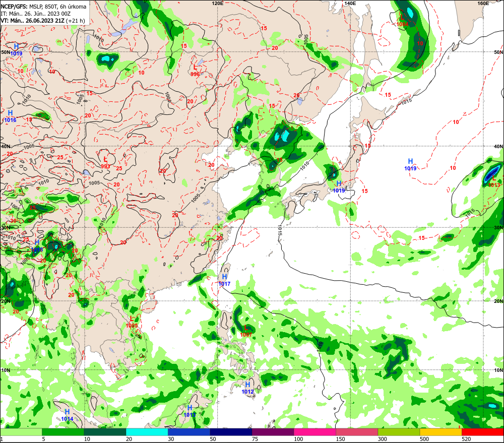Image resolution: width=504 pixels, height=443 pixels.
Task: Select the cyan 20 mm legend swatch
Action: [147, 432]
